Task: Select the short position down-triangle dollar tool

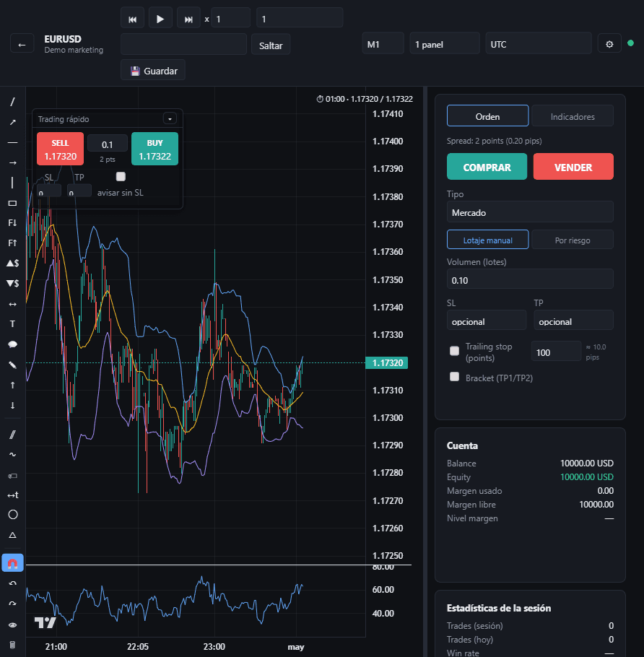Action: (x=12, y=284)
